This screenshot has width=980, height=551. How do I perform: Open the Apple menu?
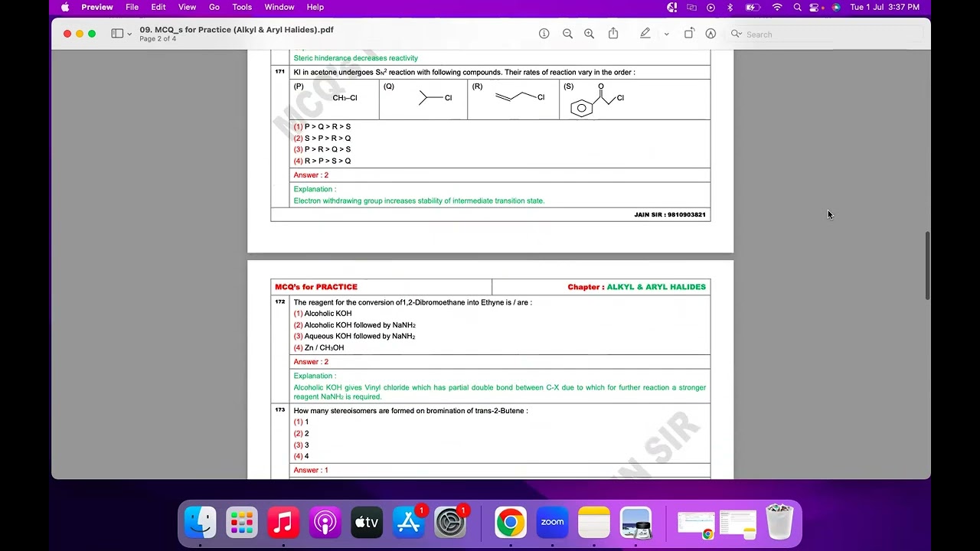pos(65,7)
